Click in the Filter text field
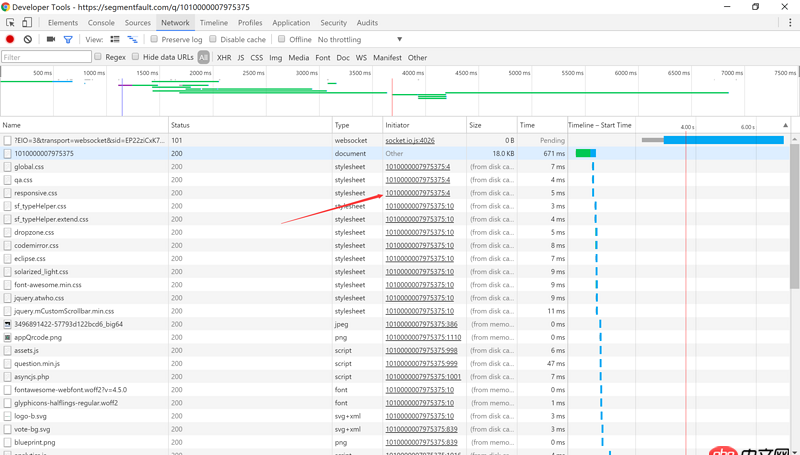Viewport: 800px width, 455px height. [46, 58]
